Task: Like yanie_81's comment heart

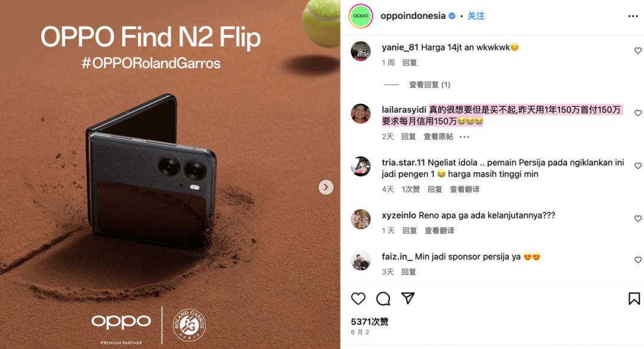Action: pyautogui.click(x=638, y=51)
